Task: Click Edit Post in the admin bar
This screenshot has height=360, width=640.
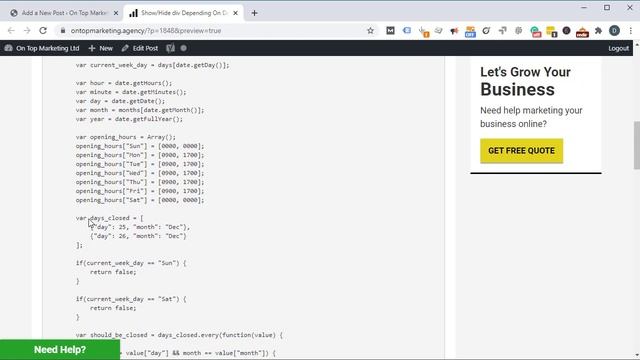Action: (x=140, y=48)
